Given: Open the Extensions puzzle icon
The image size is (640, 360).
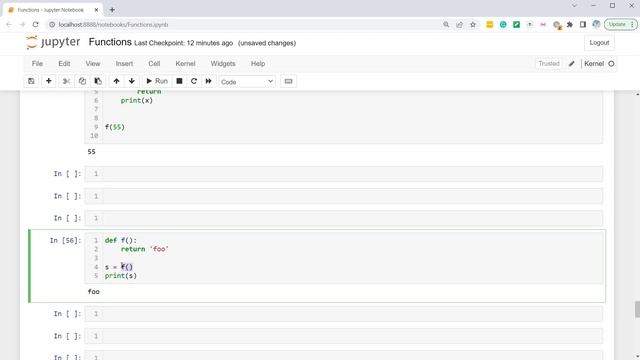Looking at the screenshot, I should pyautogui.click(x=570, y=24).
